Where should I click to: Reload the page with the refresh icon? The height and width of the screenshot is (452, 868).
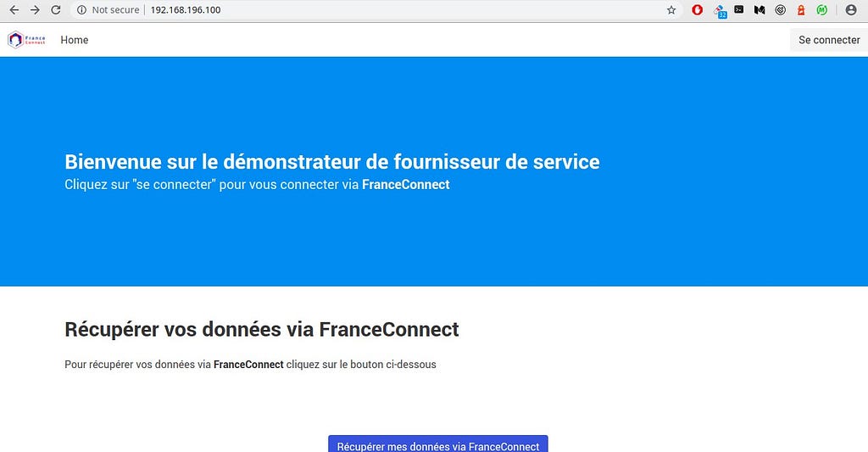[x=56, y=10]
